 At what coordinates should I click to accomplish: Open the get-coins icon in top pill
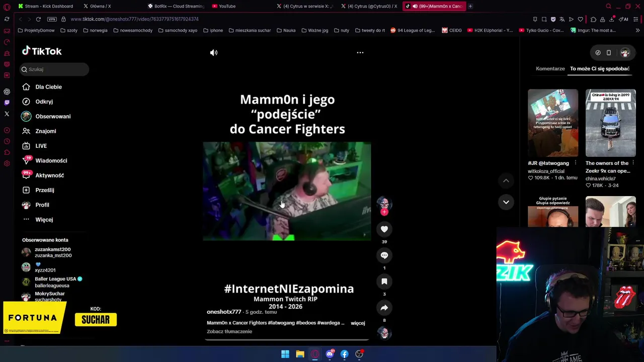pos(598,52)
